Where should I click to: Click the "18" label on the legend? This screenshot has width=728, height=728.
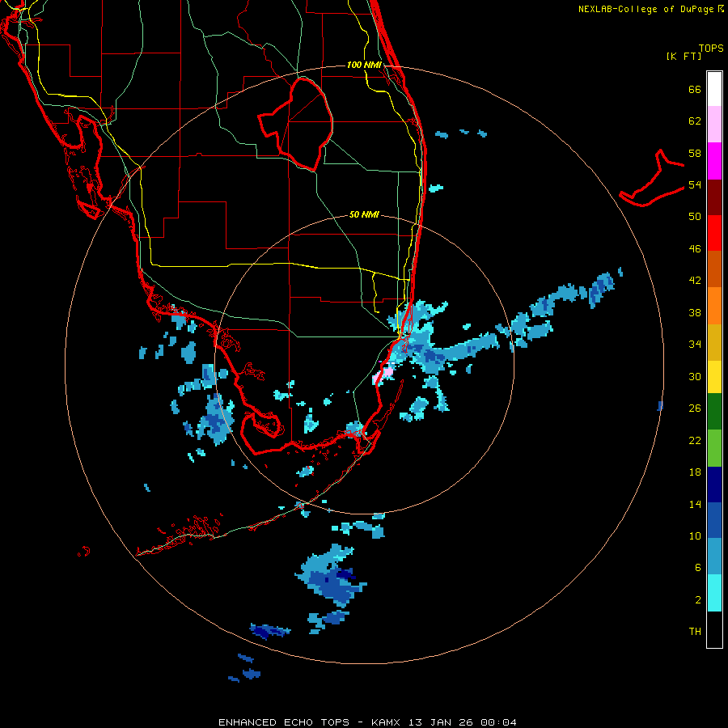695,472
